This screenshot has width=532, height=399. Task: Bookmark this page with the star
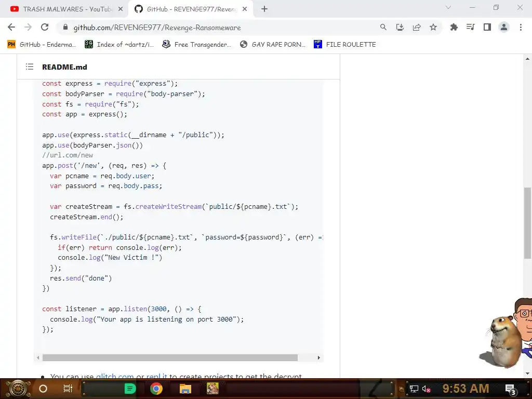click(433, 27)
